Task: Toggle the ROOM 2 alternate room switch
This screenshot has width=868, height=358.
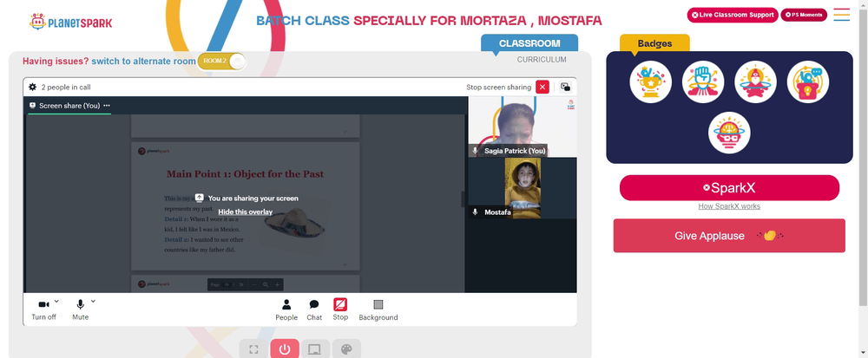Action: (x=221, y=61)
